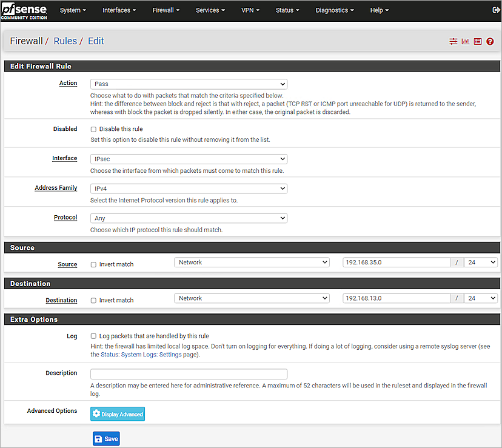Open the traffic graph bar-chart icon
Viewport: 502px width, 448px height.
[x=465, y=41]
